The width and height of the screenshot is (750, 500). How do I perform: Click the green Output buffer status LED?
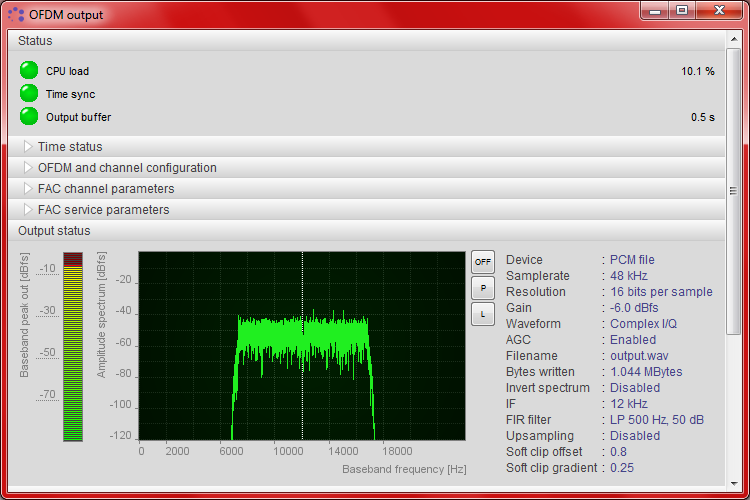(x=29, y=116)
